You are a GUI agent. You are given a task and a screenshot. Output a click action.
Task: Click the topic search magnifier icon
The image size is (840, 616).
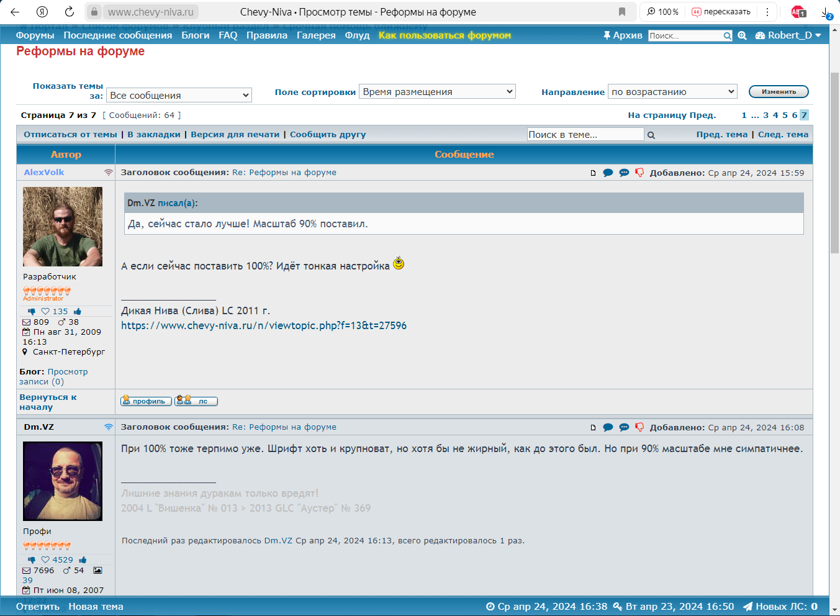coord(651,135)
